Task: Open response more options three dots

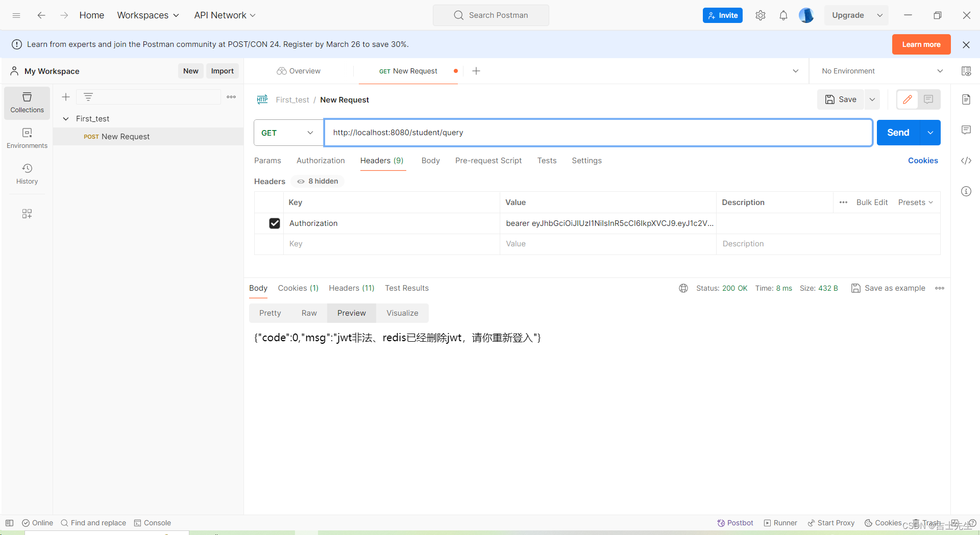Action: pos(940,288)
